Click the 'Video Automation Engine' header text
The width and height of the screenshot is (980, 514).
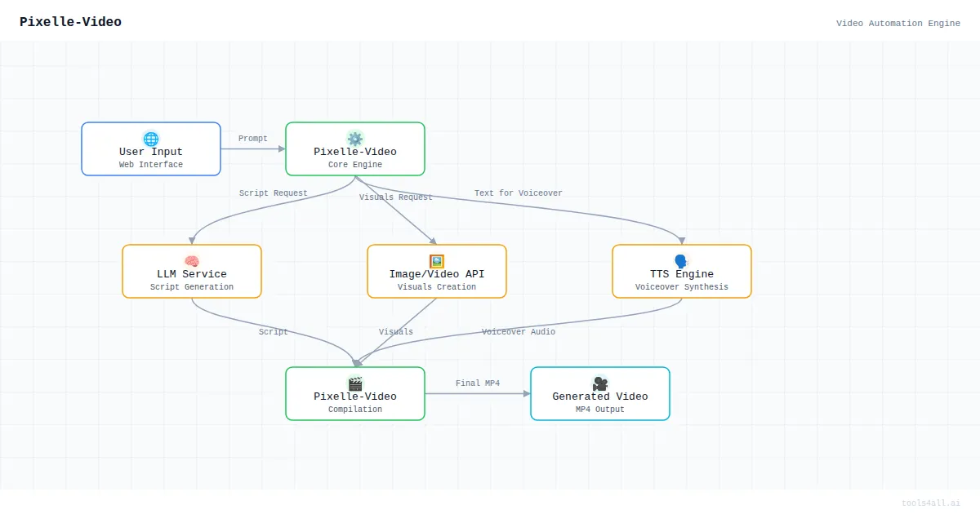click(898, 24)
